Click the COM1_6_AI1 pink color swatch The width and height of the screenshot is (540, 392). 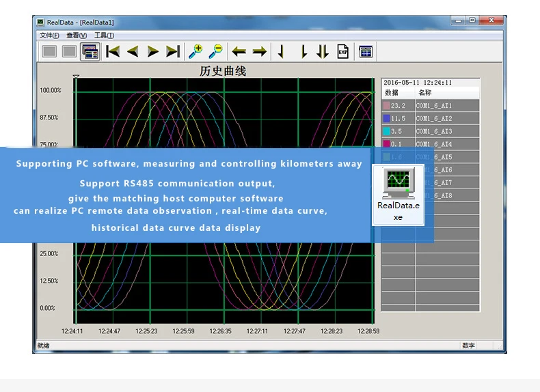[386, 106]
